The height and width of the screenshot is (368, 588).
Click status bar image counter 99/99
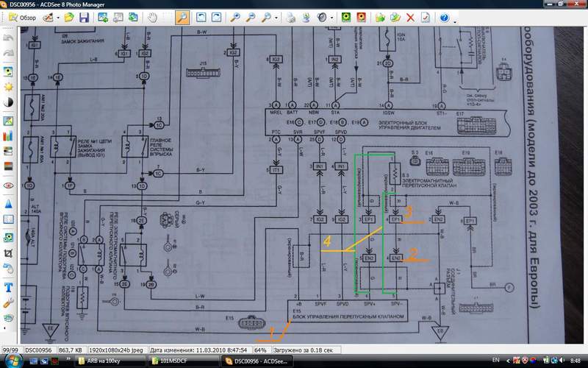(x=10, y=350)
